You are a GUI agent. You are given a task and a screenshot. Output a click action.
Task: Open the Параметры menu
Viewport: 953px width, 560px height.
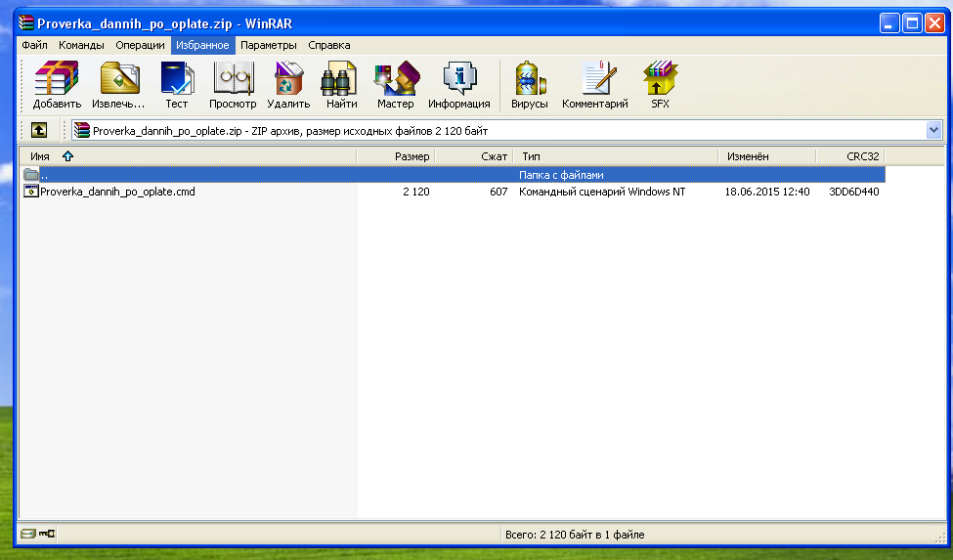(268, 45)
